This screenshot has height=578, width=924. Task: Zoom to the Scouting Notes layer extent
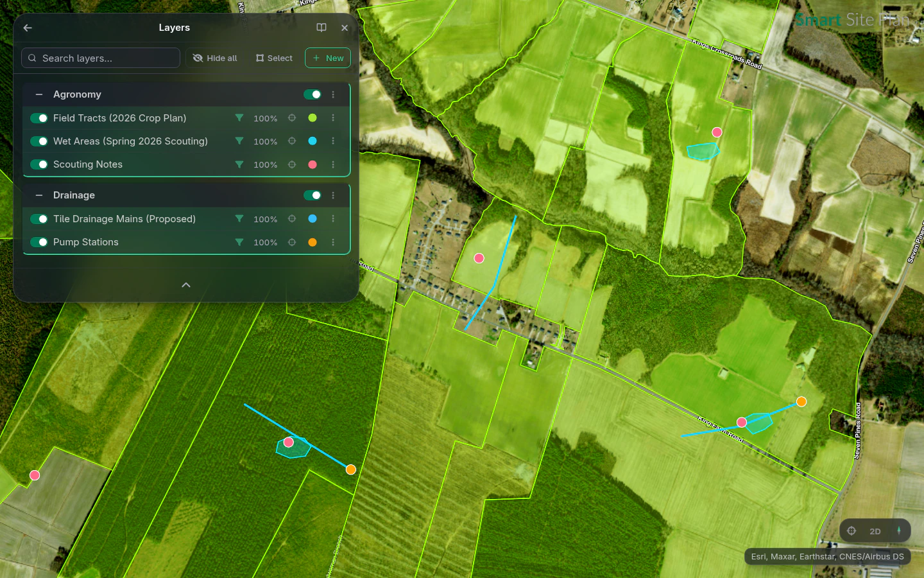(292, 164)
